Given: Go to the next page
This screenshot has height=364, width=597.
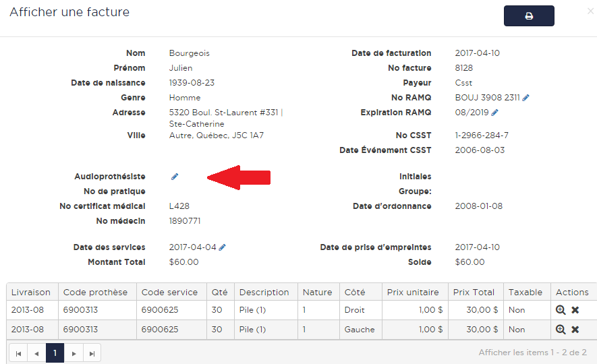Looking at the screenshot, I should point(74,353).
